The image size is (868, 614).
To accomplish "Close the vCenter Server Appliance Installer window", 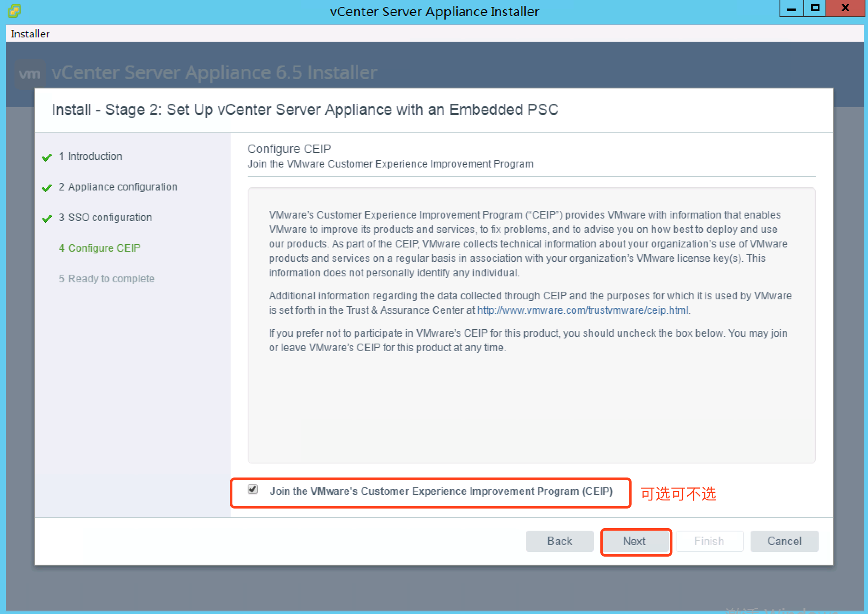I will 845,8.
